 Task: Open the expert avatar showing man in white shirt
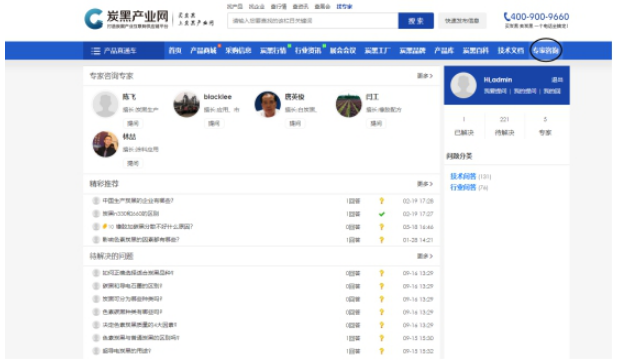pyautogui.click(x=267, y=104)
